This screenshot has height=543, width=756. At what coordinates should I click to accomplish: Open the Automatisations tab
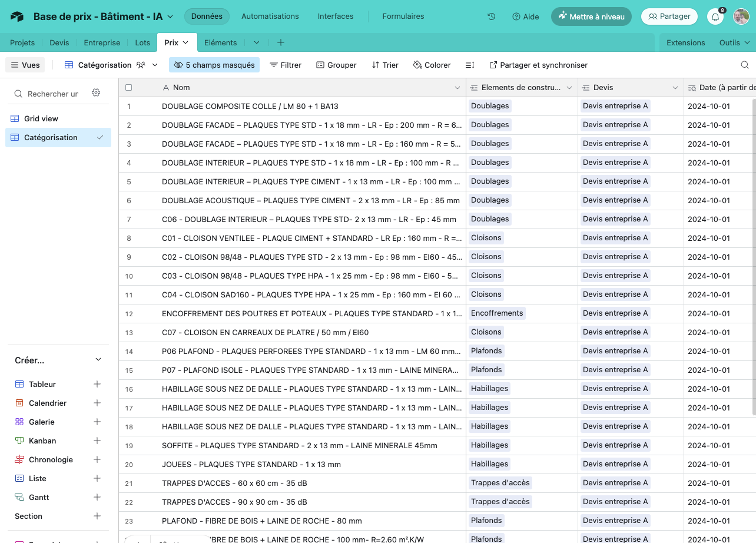270,16
